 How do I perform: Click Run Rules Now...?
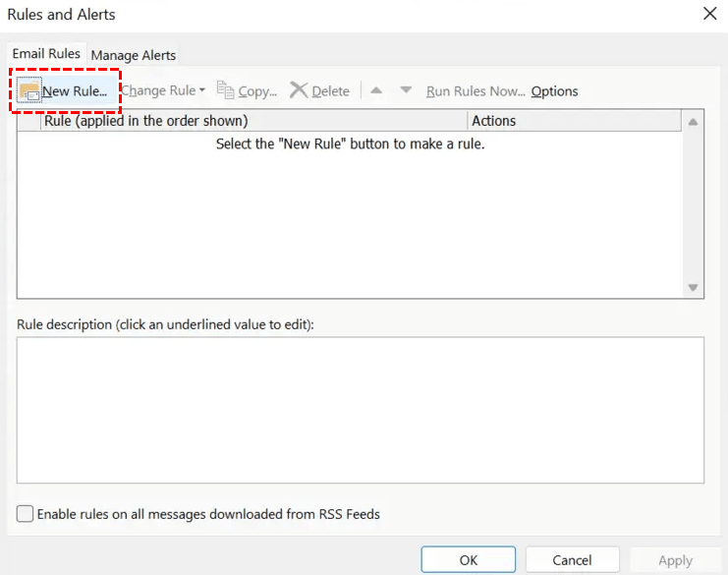pos(476,91)
